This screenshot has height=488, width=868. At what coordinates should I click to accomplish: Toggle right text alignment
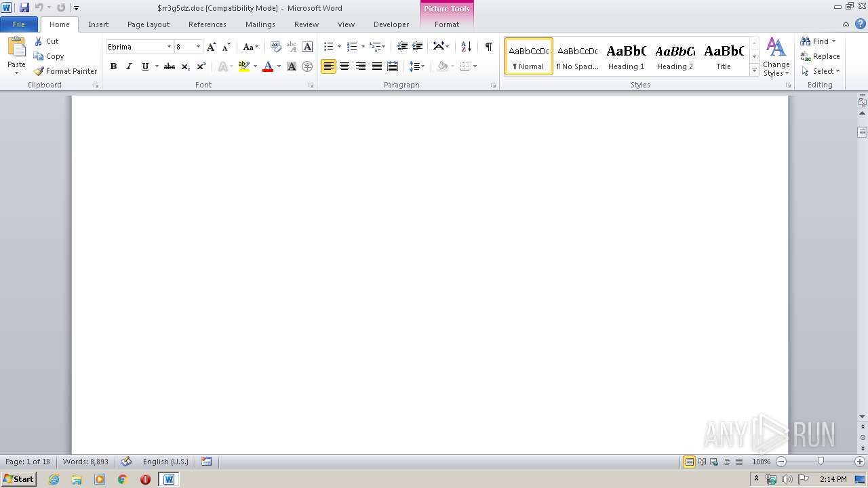[x=361, y=66]
